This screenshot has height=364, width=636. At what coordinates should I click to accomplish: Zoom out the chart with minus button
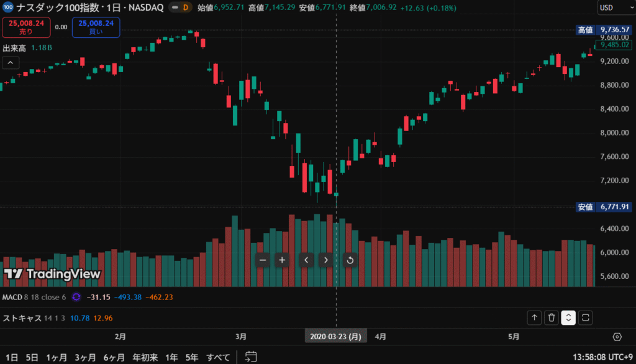coord(263,260)
